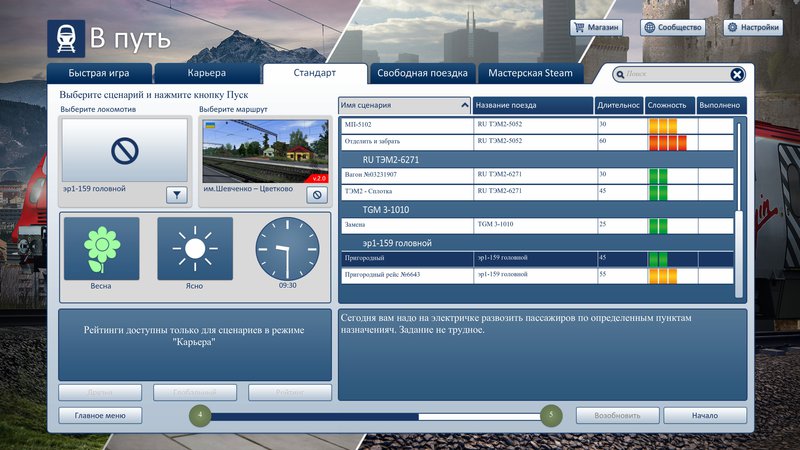Open the locomotive filter funnel icon
Image resolution: width=800 pixels, height=450 pixels.
click(177, 195)
